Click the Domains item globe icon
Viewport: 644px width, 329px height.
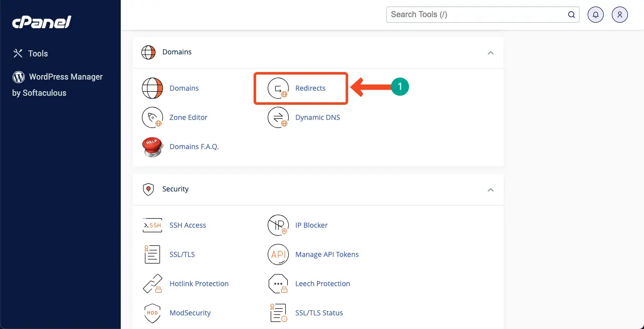[152, 88]
